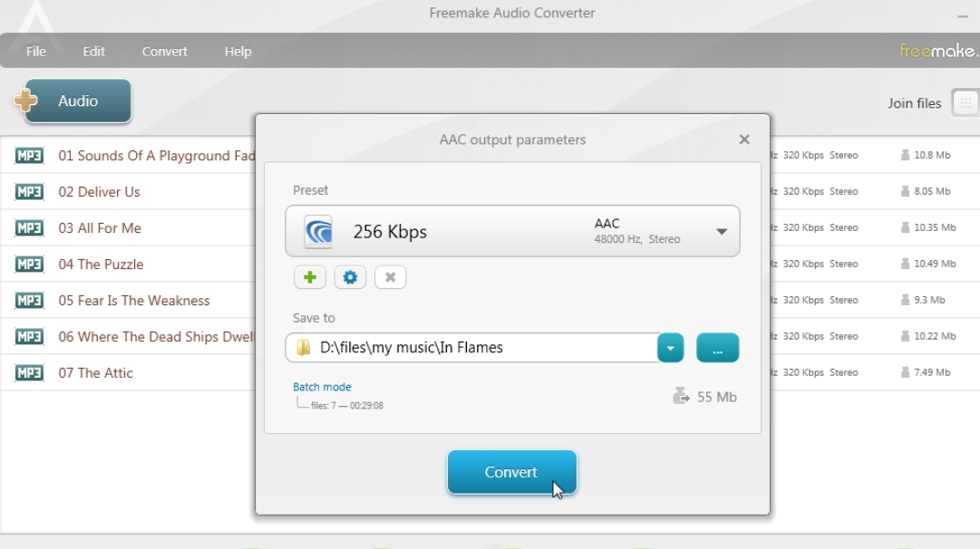Open the Edit menu
This screenshot has height=549, width=980.
point(93,52)
